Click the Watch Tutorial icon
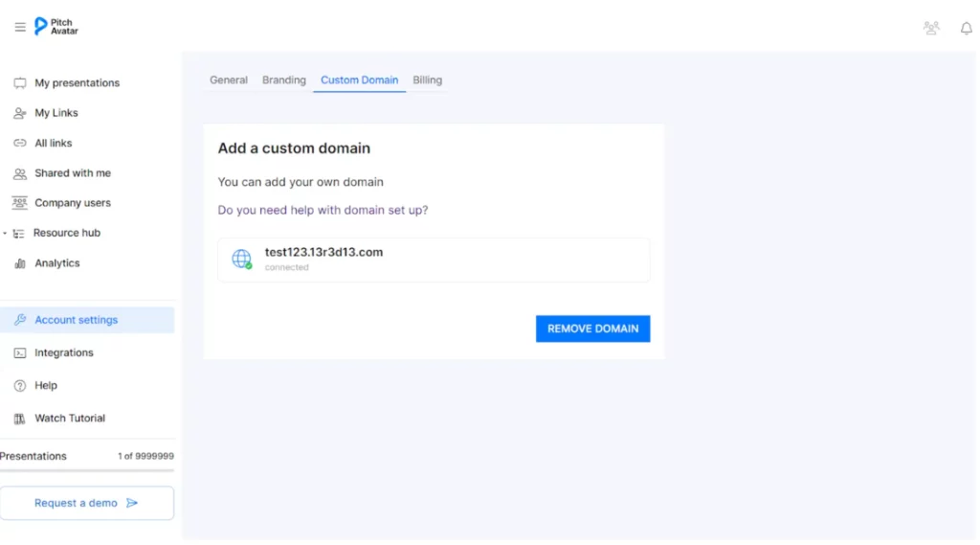The height and width of the screenshot is (545, 980). click(20, 419)
